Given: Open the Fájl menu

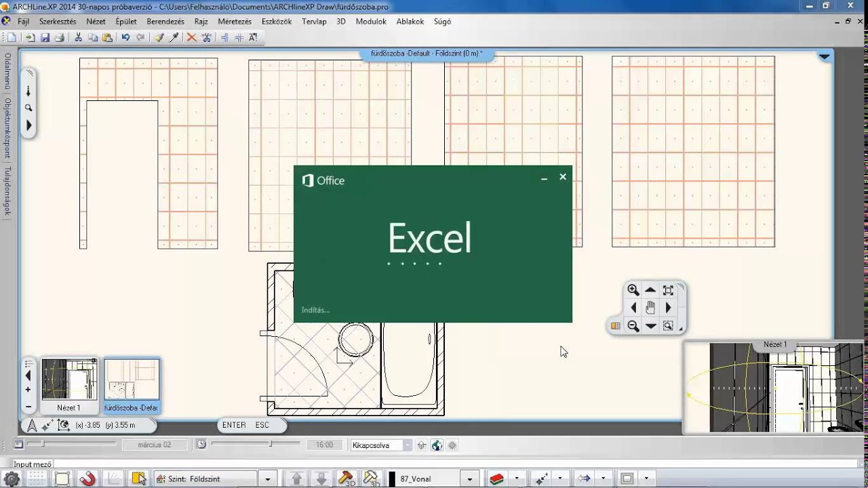Looking at the screenshot, I should point(23,21).
